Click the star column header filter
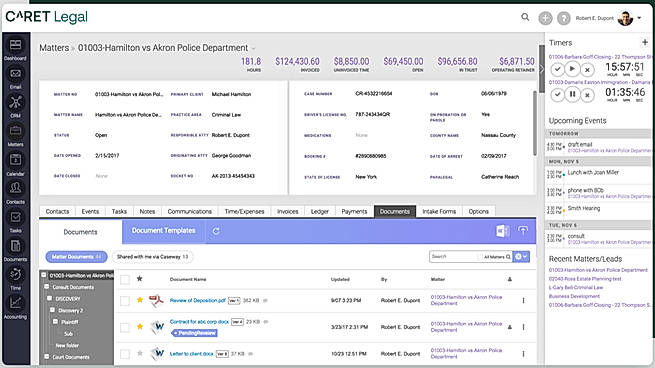The image size is (655, 368). pyautogui.click(x=140, y=279)
